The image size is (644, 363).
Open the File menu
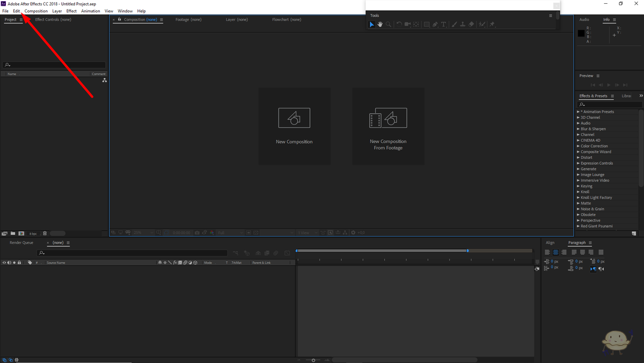click(5, 11)
